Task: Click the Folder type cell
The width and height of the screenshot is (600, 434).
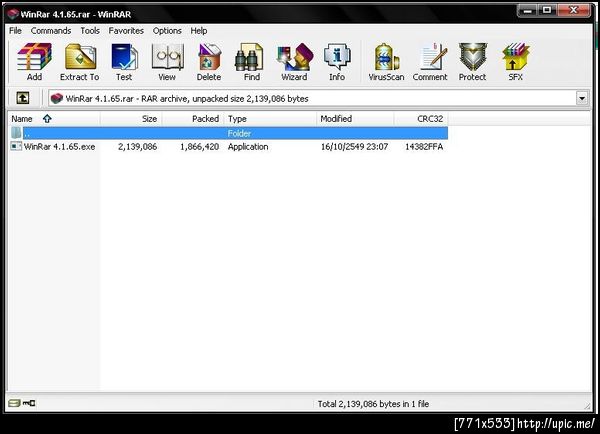Action: click(239, 133)
